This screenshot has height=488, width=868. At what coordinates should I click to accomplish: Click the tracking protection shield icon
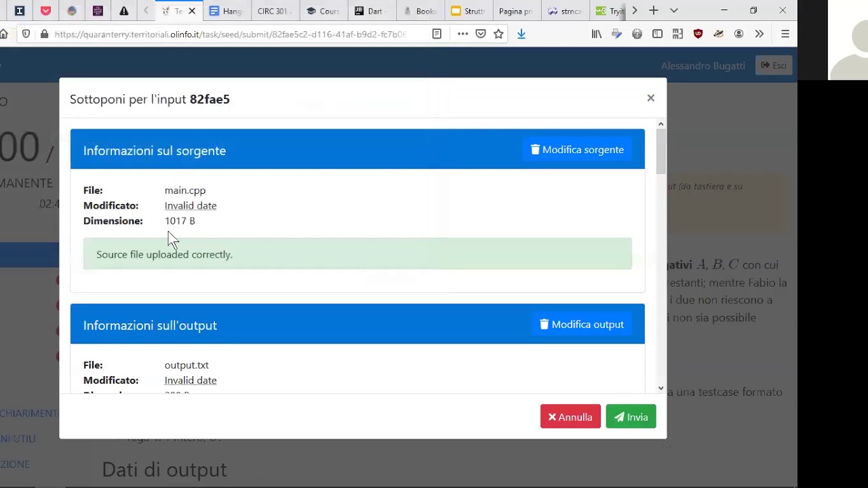click(x=26, y=34)
